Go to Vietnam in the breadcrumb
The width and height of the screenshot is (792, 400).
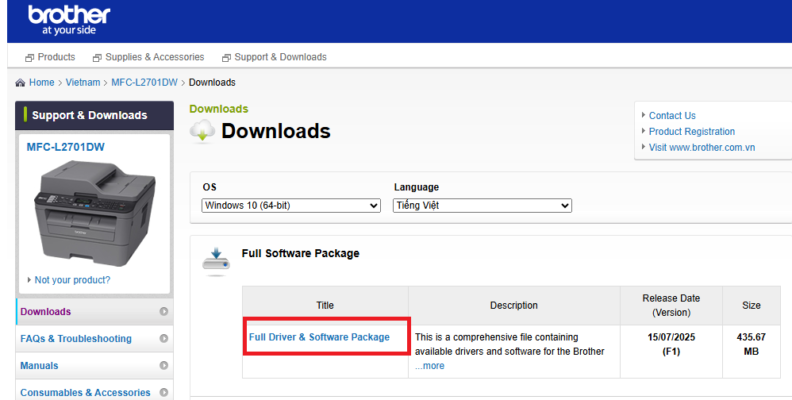(x=83, y=83)
